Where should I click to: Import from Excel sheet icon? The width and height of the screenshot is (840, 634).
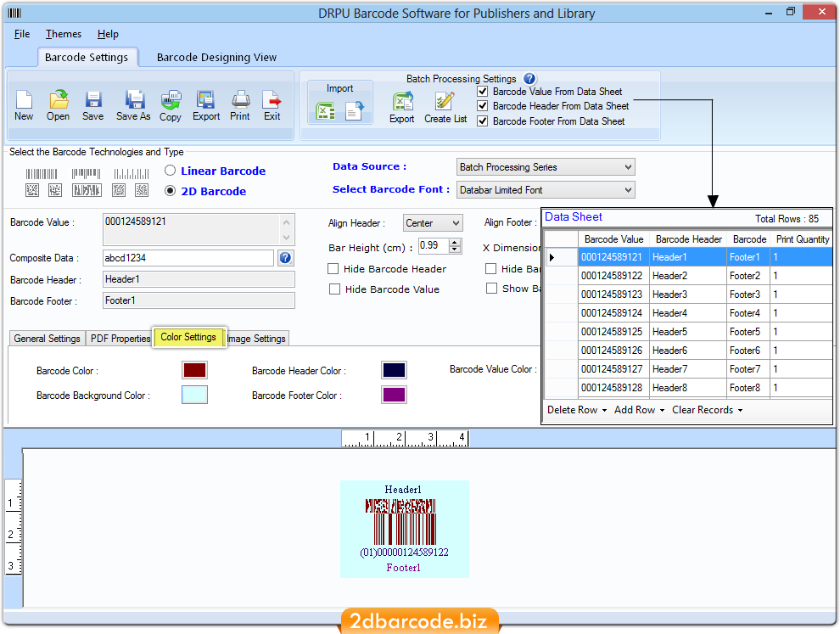coord(326,111)
